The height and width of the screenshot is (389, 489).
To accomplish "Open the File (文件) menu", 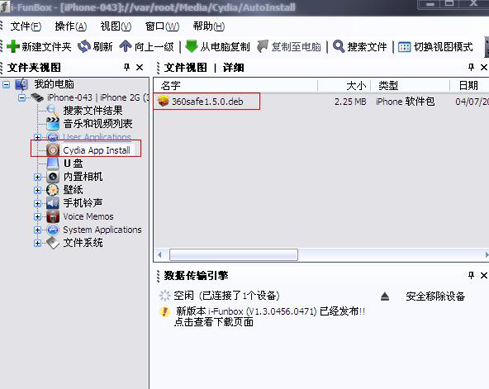I will coord(26,26).
